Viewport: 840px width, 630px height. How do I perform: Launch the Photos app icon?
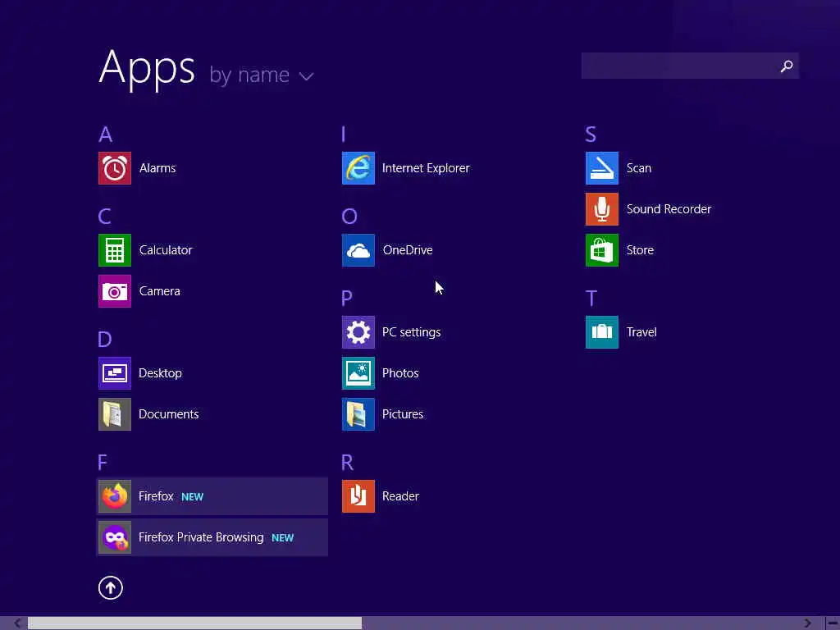pyautogui.click(x=358, y=373)
